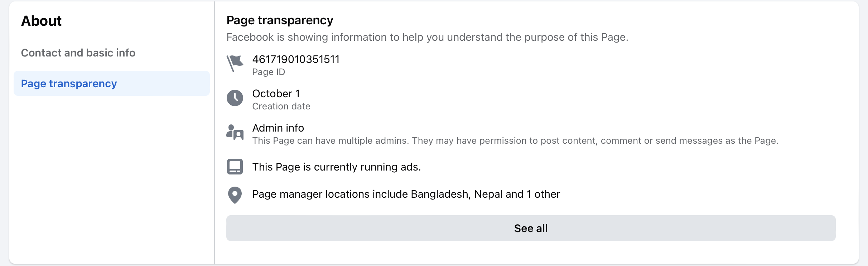The image size is (868, 266).
Task: Click the Creation date label
Action: coord(281,107)
